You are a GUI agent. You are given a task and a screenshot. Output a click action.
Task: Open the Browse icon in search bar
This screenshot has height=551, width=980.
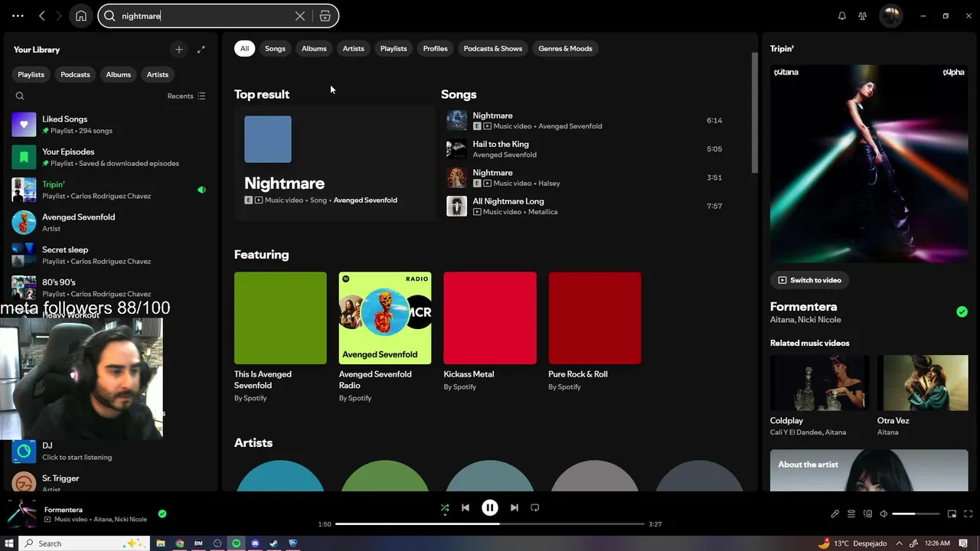point(325,16)
